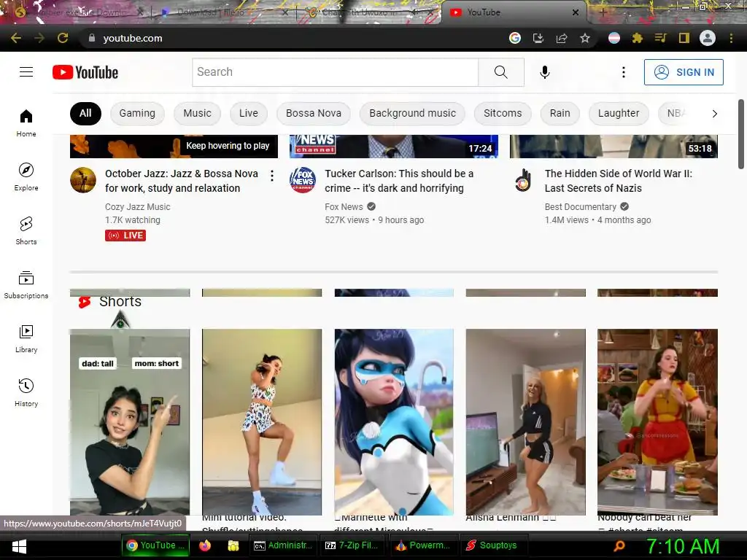Open the shuffle dance tutorial short
The image size is (747, 560).
262,422
